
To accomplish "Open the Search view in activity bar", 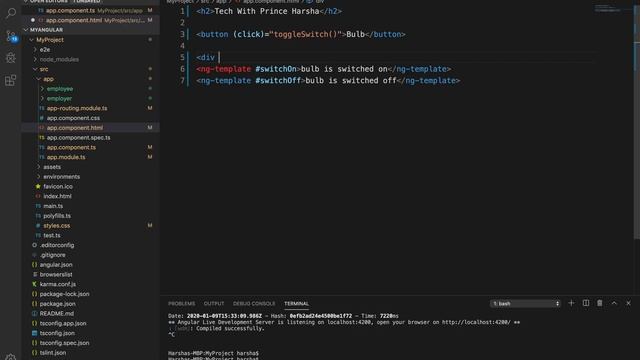I will pos(11,13).
